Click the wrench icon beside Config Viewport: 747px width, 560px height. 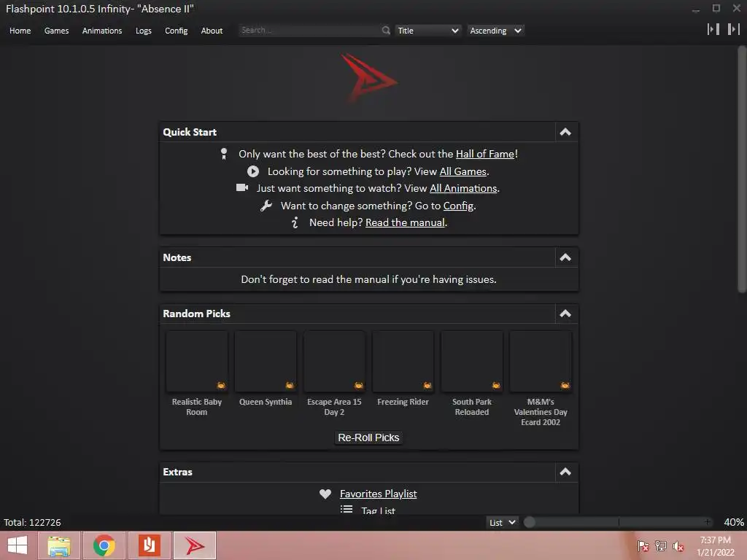click(266, 206)
